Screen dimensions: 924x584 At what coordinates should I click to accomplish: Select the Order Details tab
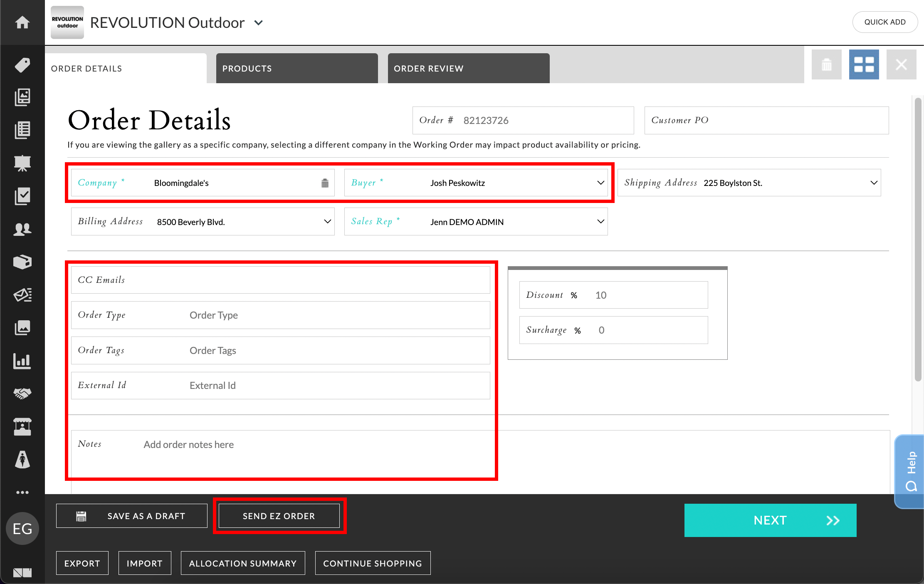pos(126,68)
